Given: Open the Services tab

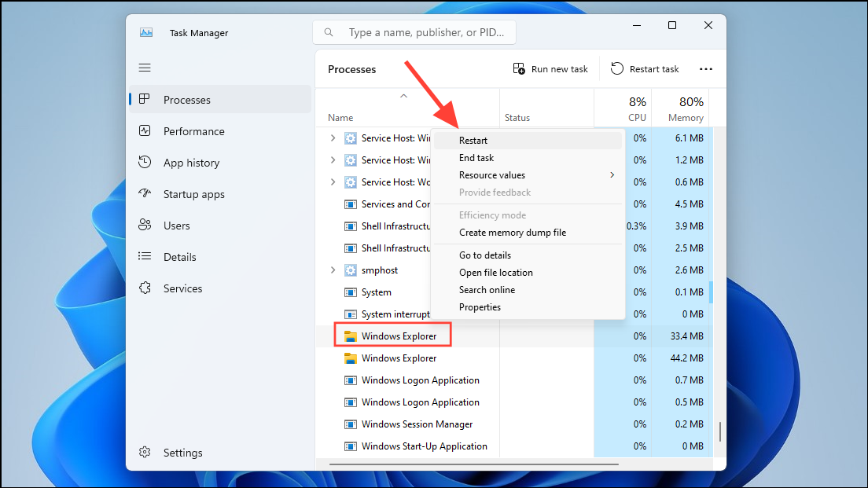Looking at the screenshot, I should (220, 288).
